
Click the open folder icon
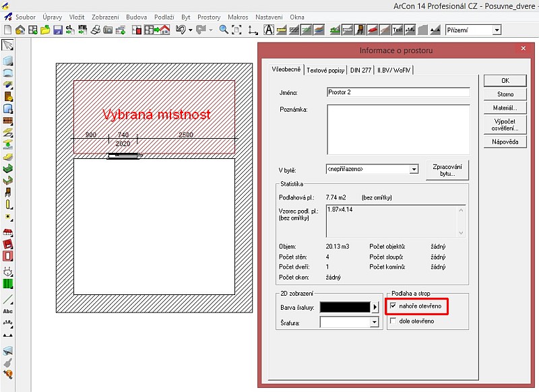point(45,30)
